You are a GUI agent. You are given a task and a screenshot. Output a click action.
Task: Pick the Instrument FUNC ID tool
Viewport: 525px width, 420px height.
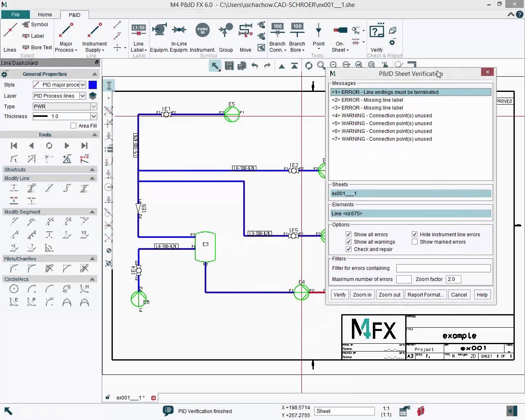(203, 38)
